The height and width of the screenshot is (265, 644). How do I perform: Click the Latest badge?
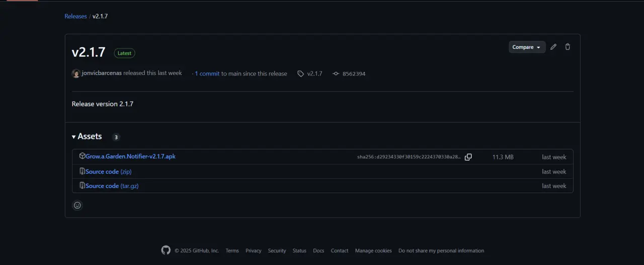pos(124,53)
